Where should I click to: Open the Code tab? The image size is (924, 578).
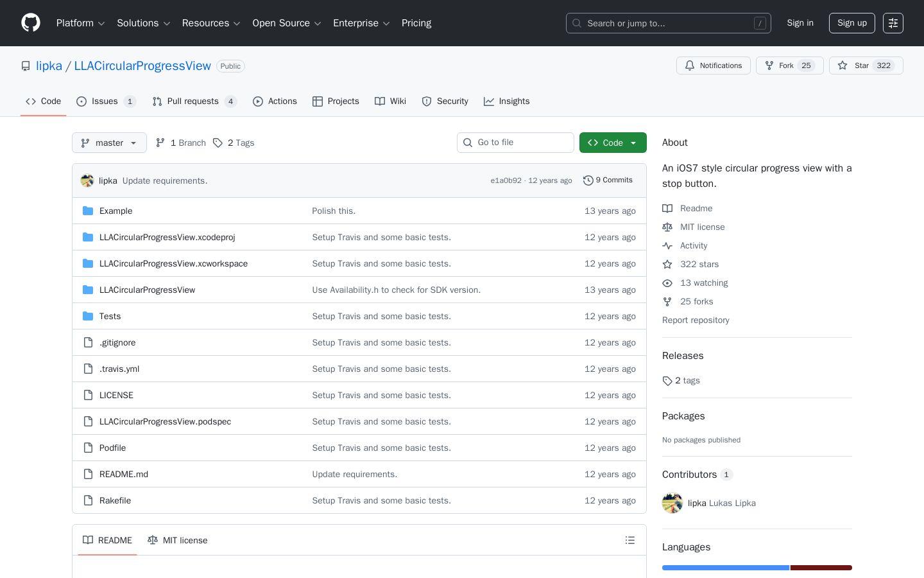click(43, 101)
